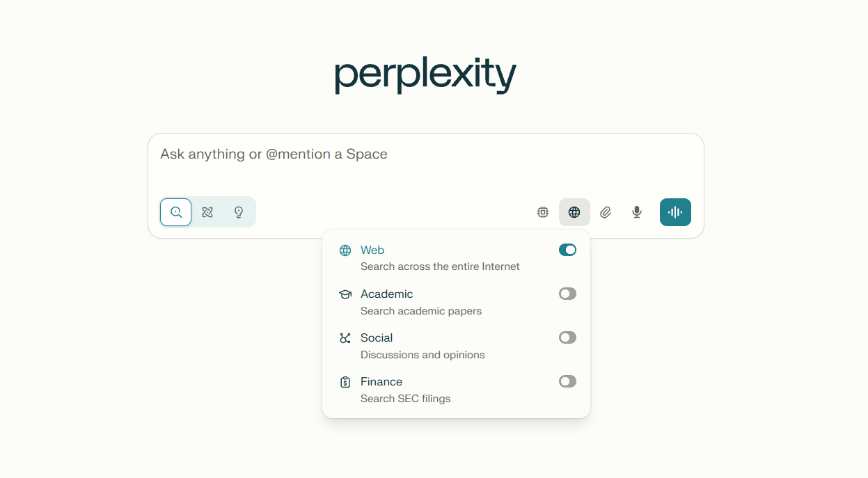This screenshot has height=478, width=868.
Task: Enable the Social source toggle
Action: [x=568, y=337]
